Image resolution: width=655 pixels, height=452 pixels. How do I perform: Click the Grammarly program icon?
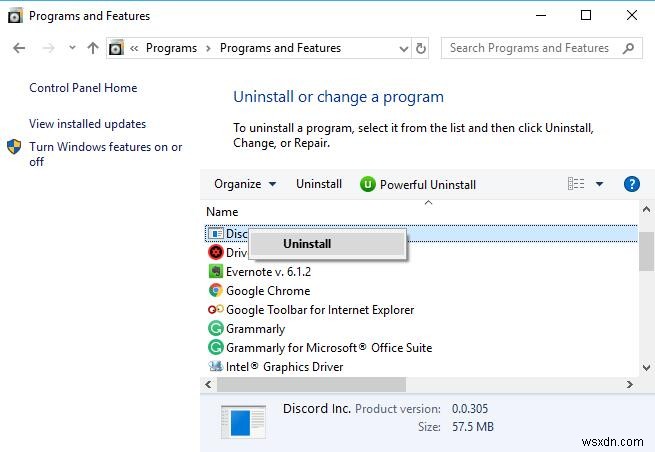tap(215, 329)
